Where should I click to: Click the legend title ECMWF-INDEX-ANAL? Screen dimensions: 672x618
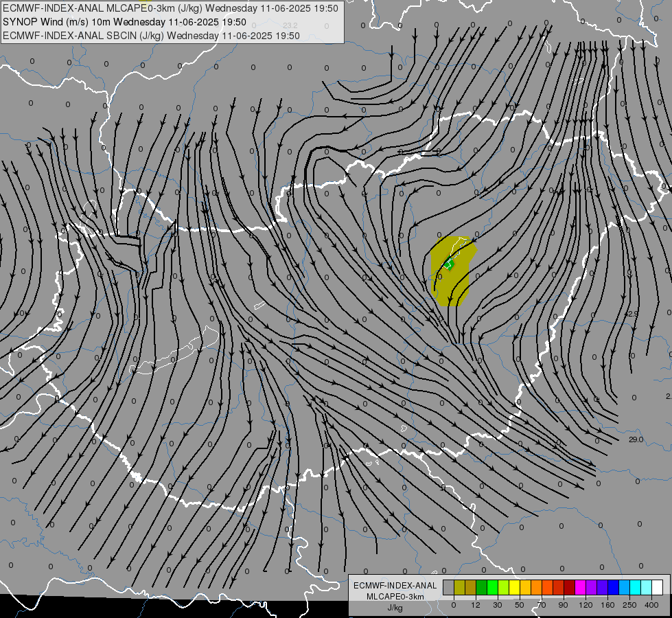point(395,586)
